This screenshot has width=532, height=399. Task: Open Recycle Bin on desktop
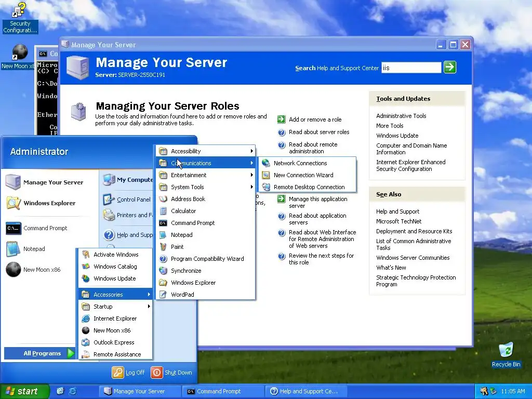(x=506, y=354)
